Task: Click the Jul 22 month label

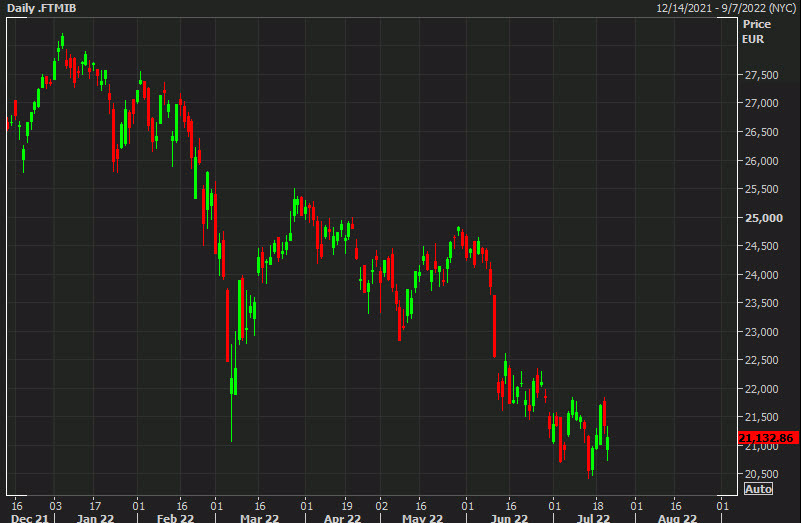Action: pos(593,518)
